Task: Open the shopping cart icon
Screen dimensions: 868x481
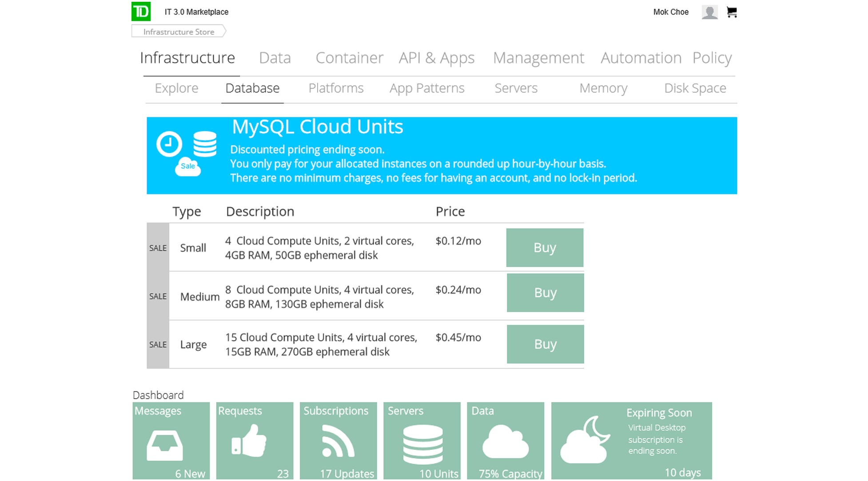Action: click(732, 12)
